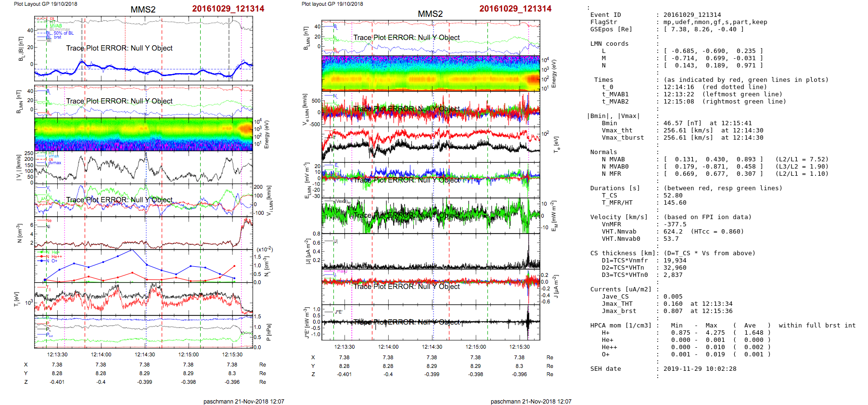This screenshot has width=868, height=405.
Task: Click the 'O+' row label in the HPCA table
Action: [x=605, y=354]
